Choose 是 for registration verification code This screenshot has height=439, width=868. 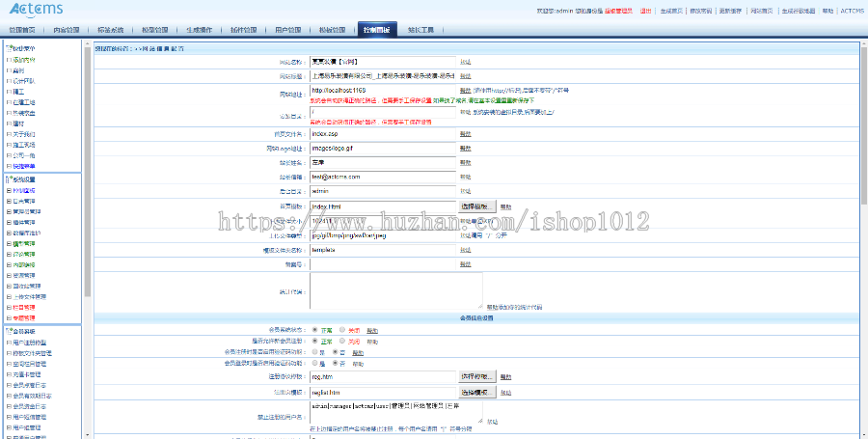(315, 352)
